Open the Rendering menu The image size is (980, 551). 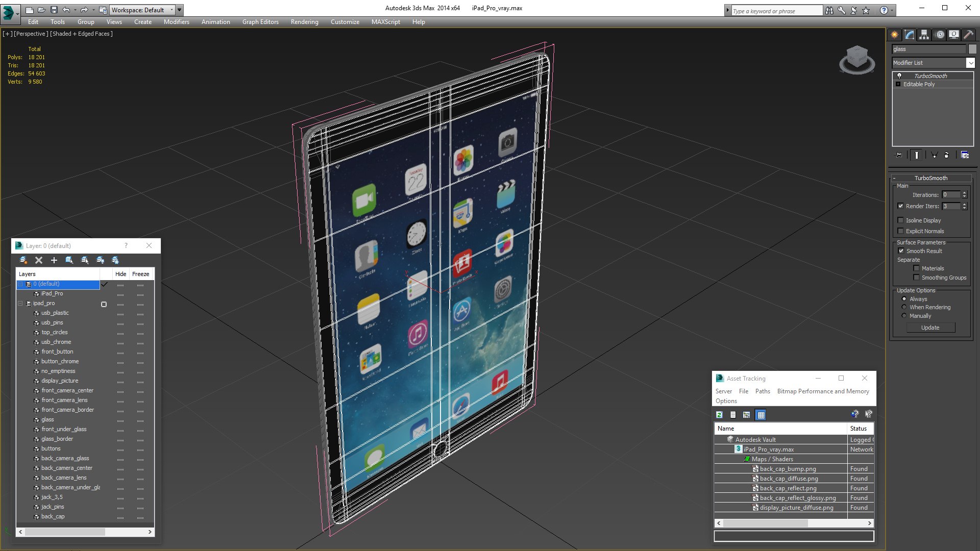[x=304, y=22]
